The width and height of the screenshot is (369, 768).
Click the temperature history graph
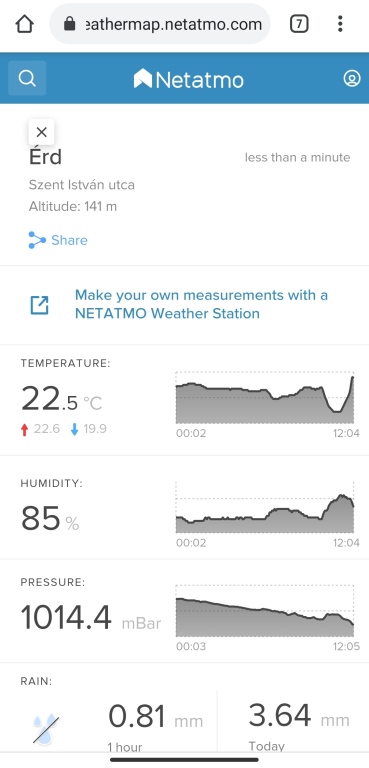click(x=265, y=398)
